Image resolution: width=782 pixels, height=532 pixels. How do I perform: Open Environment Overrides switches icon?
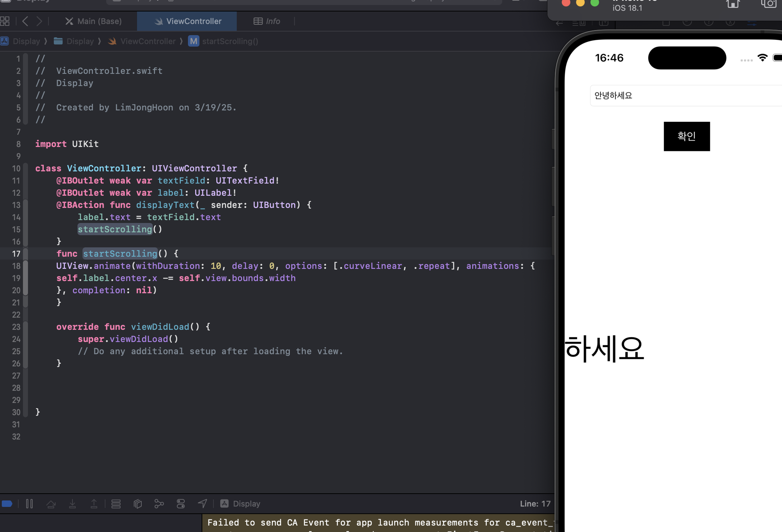click(x=181, y=504)
